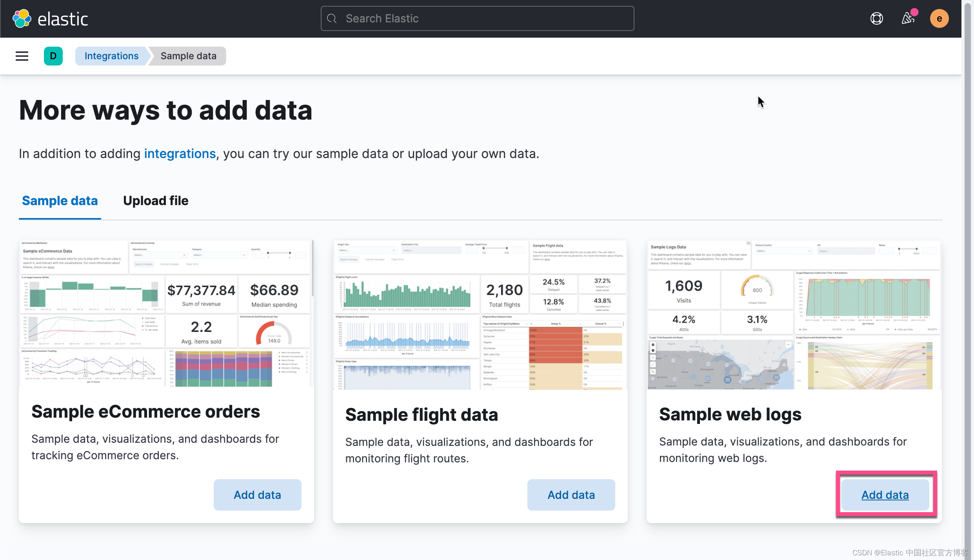Open the hamburger navigation menu
Viewport: 974px width, 560px height.
(22, 56)
